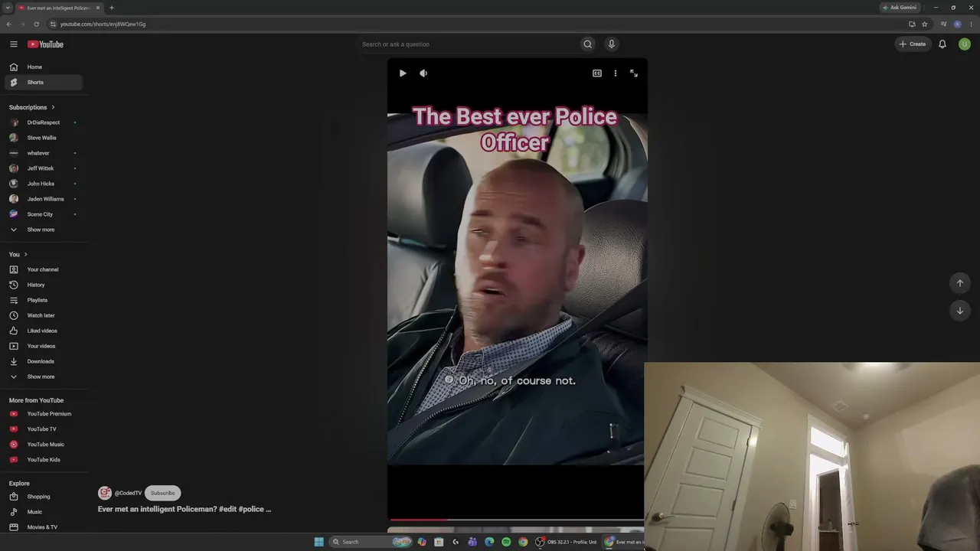Open Music in Explore
This screenshot has height=551, width=980.
[44, 512]
